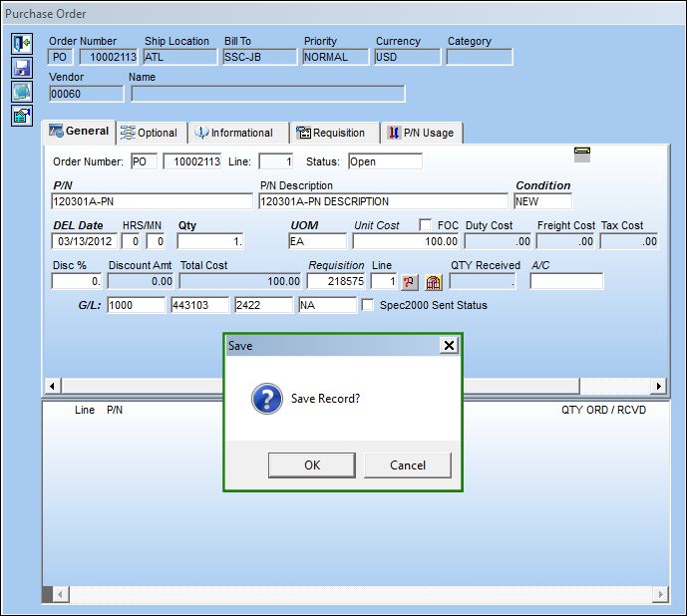This screenshot has width=687, height=616.
Task: Click the yellow archway icon beside QTY Received
Action: pos(434,282)
